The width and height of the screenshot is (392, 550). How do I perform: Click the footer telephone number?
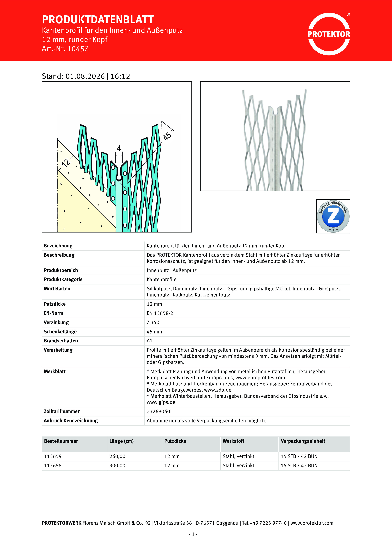tap(264, 523)
